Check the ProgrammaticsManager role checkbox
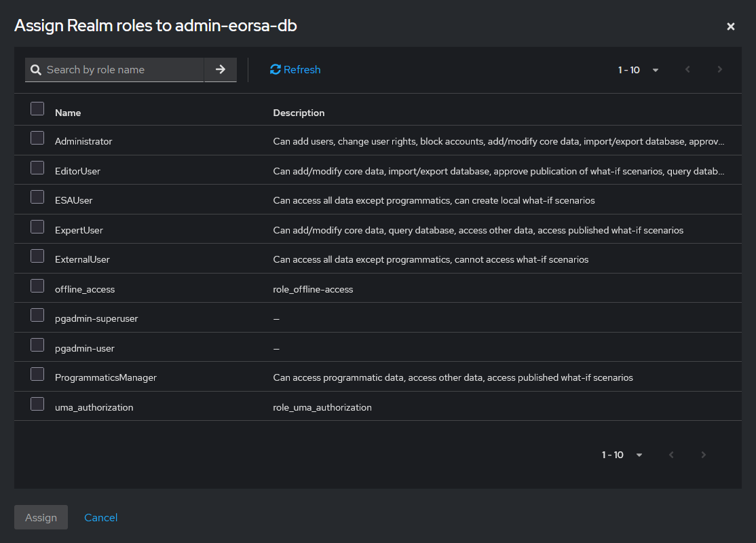This screenshot has height=543, width=756. (37, 374)
